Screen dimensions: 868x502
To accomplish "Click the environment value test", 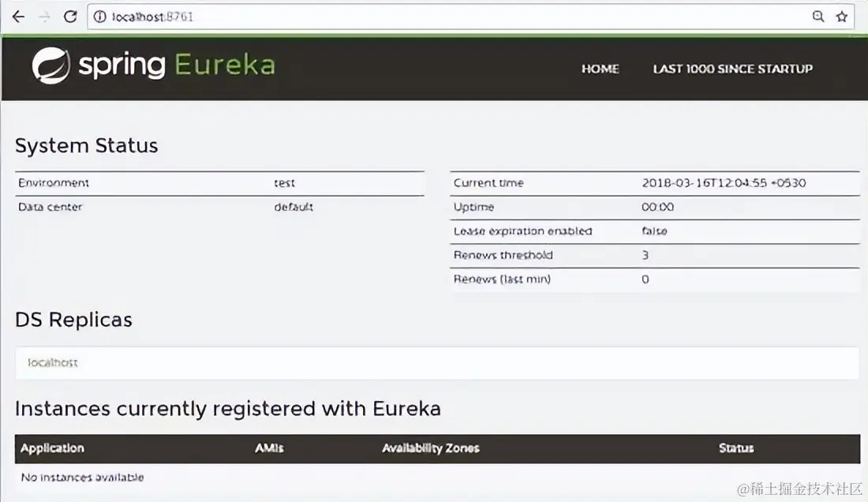I will tap(285, 182).
